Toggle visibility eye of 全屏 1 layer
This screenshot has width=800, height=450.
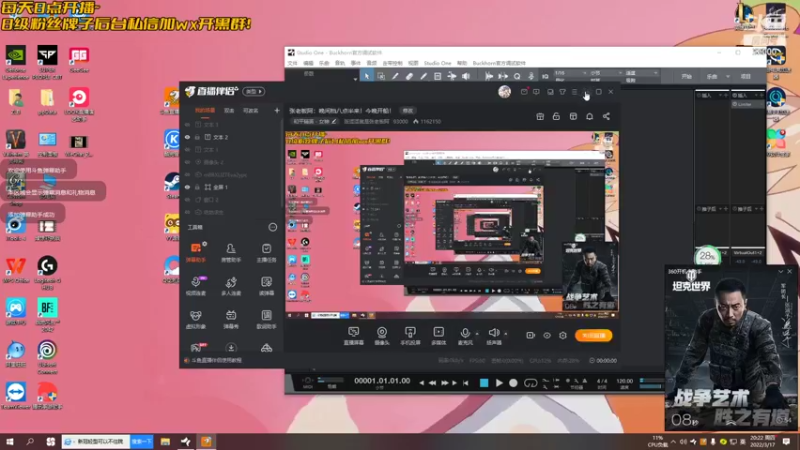pos(187,187)
